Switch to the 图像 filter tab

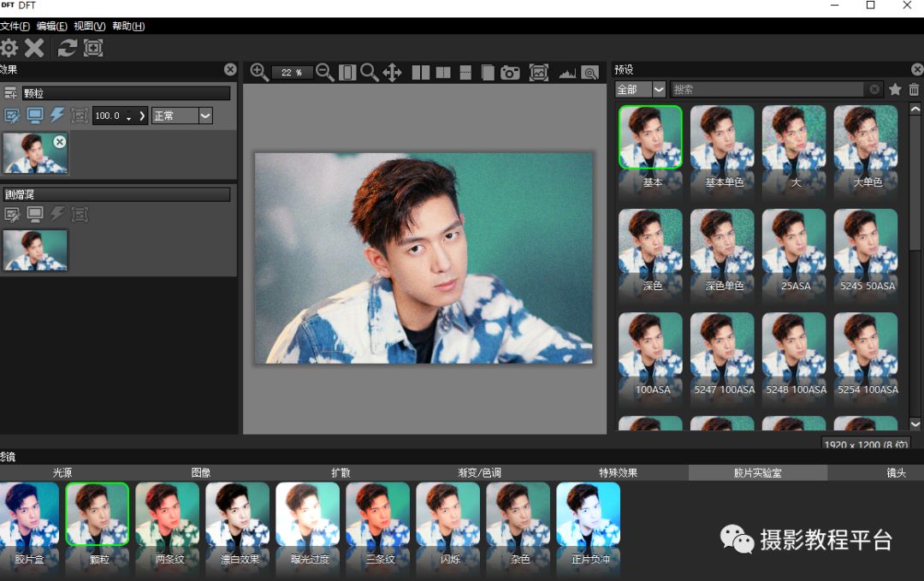point(201,472)
